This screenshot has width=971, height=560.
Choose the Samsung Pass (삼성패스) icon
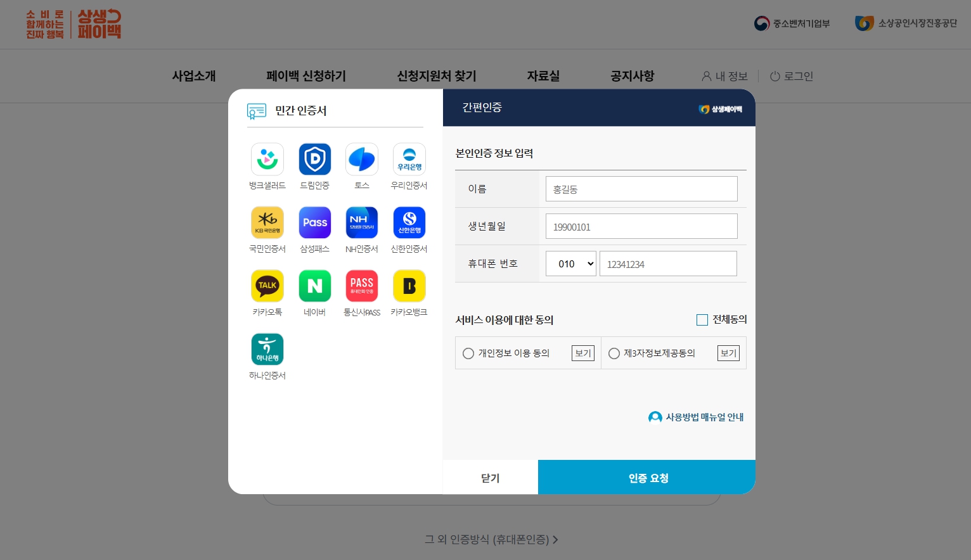click(x=315, y=222)
